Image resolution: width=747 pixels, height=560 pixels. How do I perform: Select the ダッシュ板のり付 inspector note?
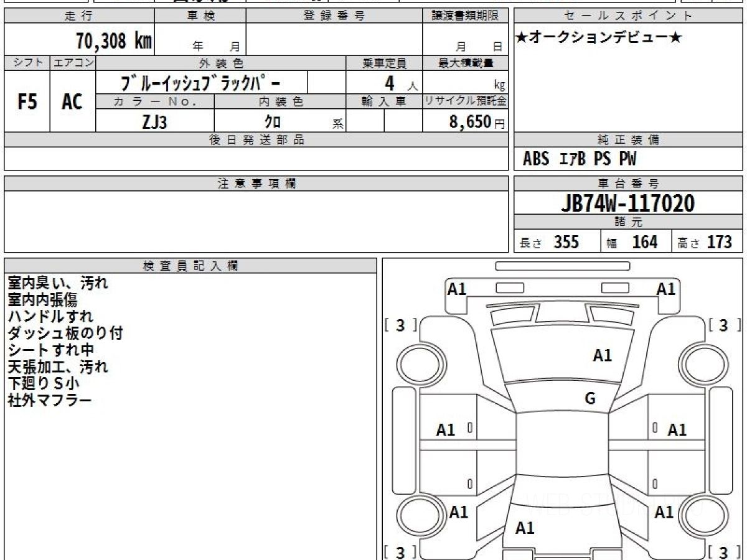[x=65, y=334]
